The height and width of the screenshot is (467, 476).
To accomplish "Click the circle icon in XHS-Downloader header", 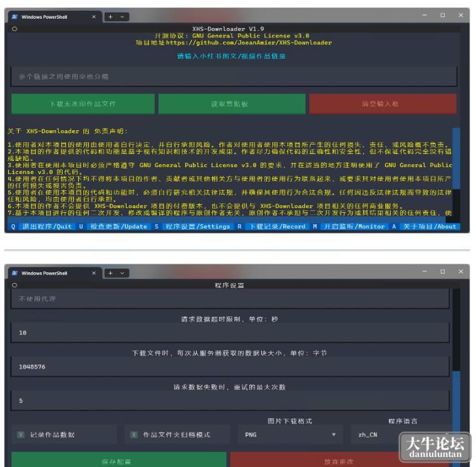I will click(14, 29).
